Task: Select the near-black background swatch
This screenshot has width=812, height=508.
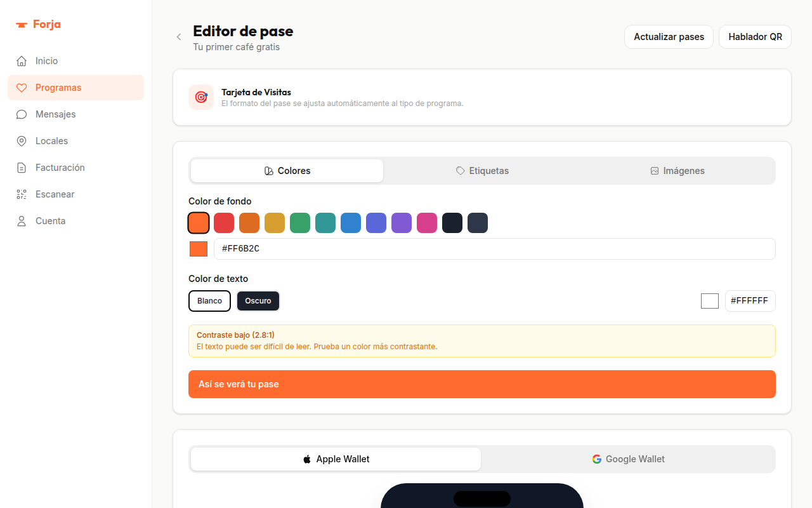Action: coord(452,223)
